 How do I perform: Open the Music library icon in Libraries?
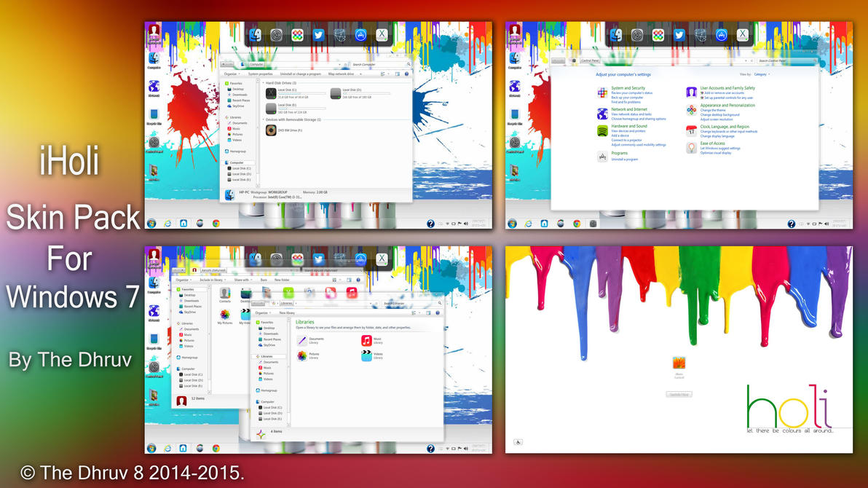[x=366, y=340]
